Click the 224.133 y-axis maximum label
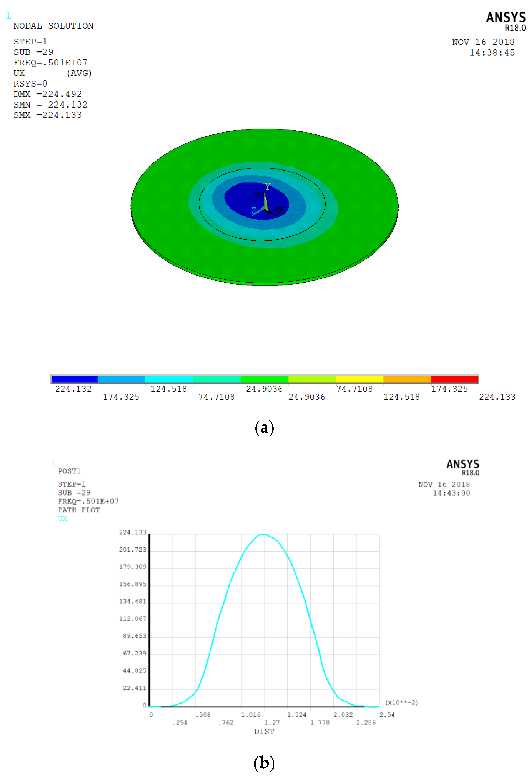 [132, 532]
